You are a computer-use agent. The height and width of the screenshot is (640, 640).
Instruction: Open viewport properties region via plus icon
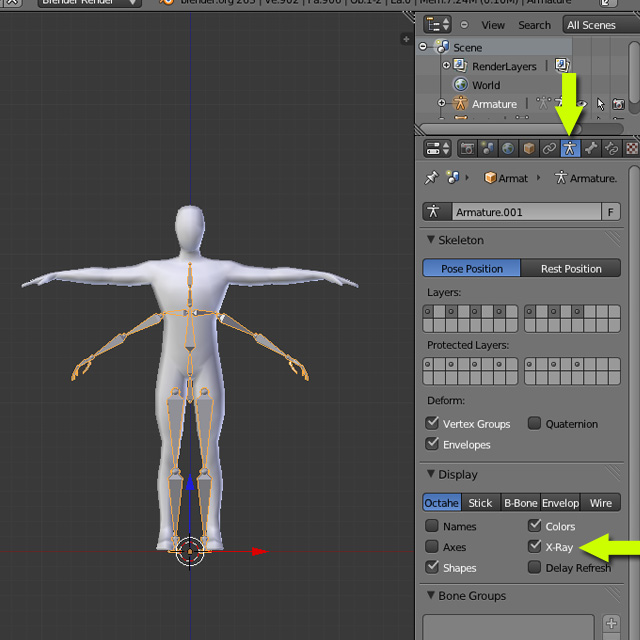(x=406, y=39)
